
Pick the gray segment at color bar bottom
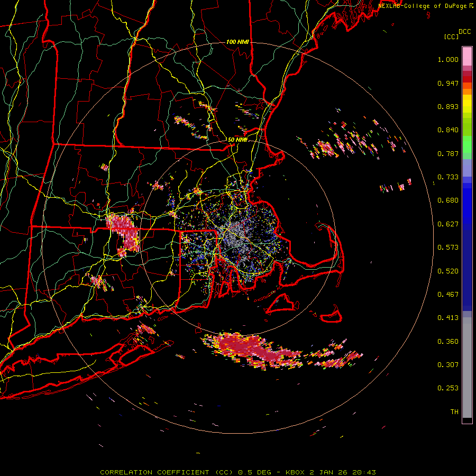pyautogui.click(x=467, y=368)
